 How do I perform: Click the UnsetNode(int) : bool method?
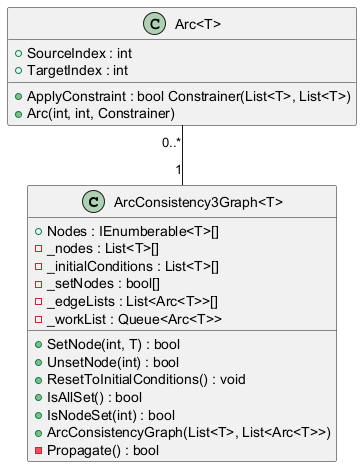(113, 362)
